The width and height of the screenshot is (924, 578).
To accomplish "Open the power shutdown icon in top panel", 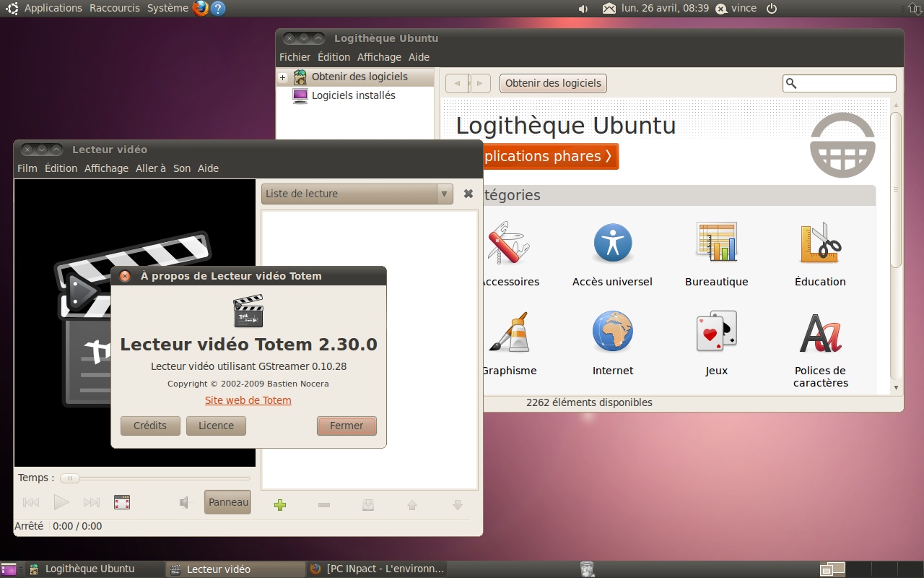I will click(772, 9).
